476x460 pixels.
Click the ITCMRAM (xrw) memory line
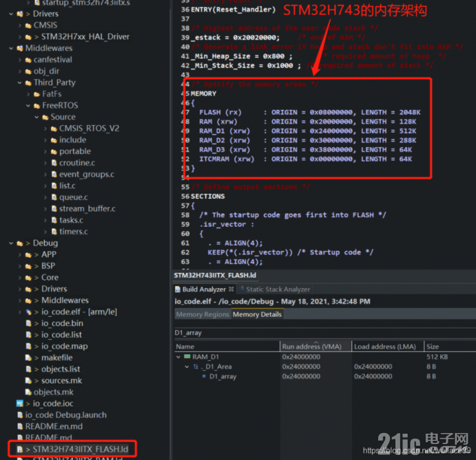pyautogui.click(x=305, y=159)
